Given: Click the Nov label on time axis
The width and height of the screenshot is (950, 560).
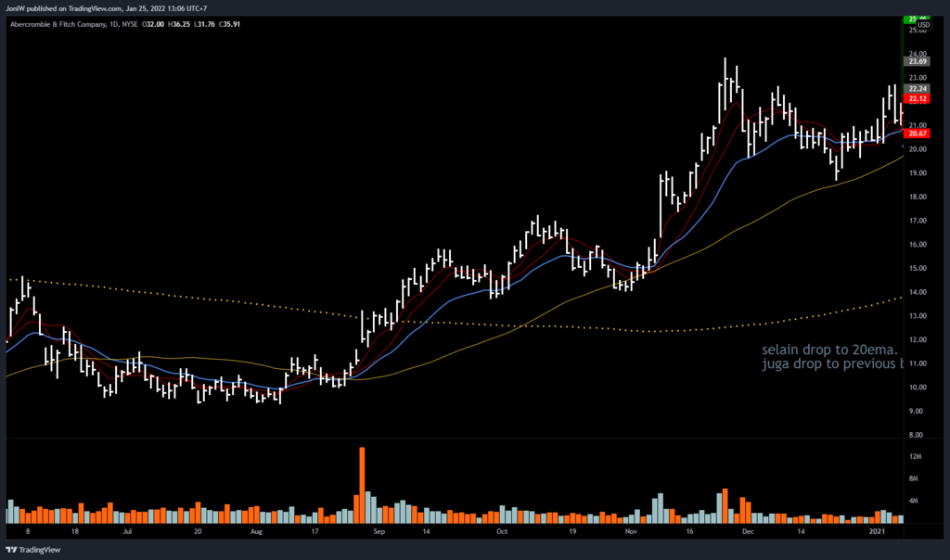Looking at the screenshot, I should [631, 533].
